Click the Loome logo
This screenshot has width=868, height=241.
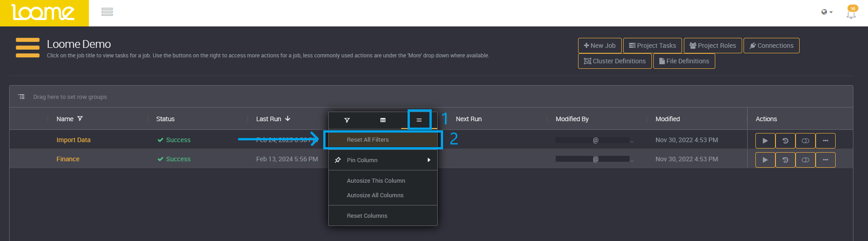point(44,13)
